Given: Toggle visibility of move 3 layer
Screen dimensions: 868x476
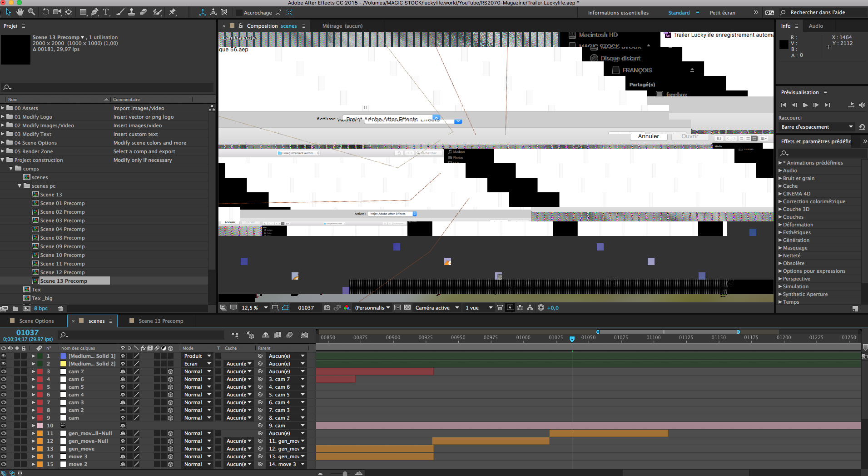Looking at the screenshot, I should click(x=4, y=456).
